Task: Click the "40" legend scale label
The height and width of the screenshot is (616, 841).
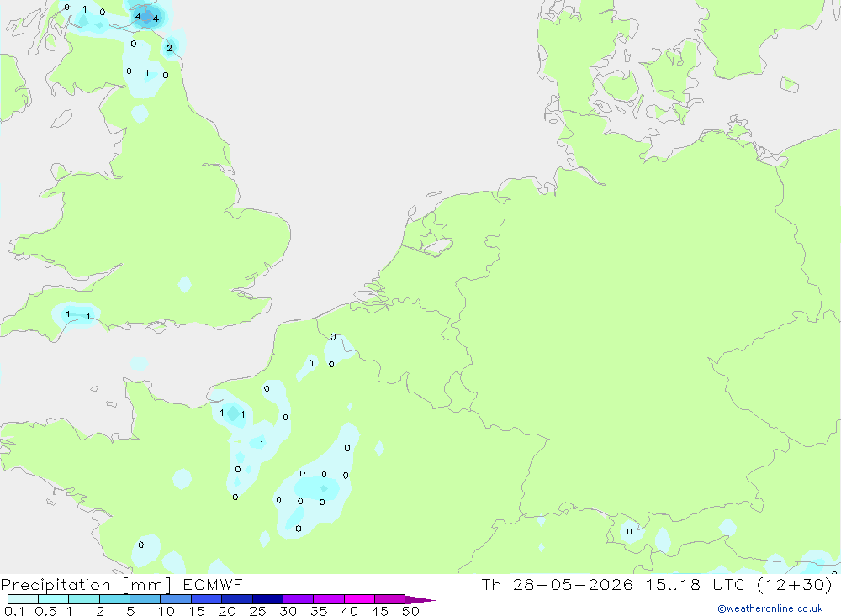Action: point(349,611)
